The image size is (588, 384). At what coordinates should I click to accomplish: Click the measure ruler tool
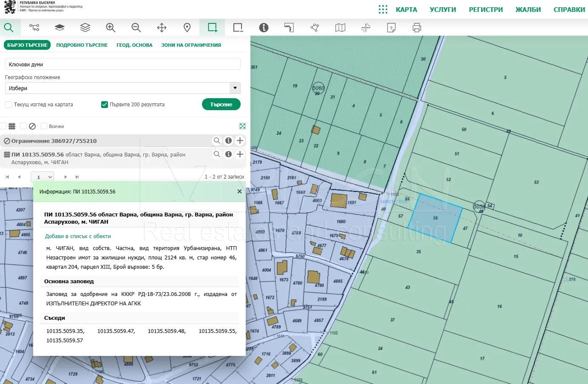[x=289, y=28]
